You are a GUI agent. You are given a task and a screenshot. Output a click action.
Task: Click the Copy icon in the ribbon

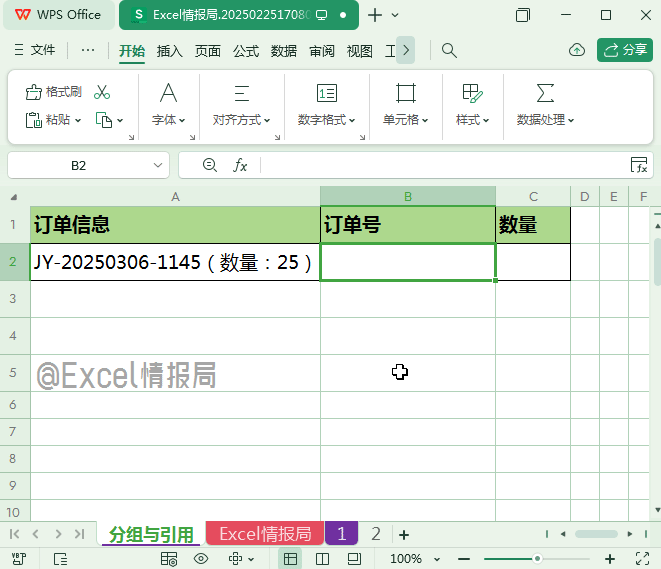click(x=104, y=120)
